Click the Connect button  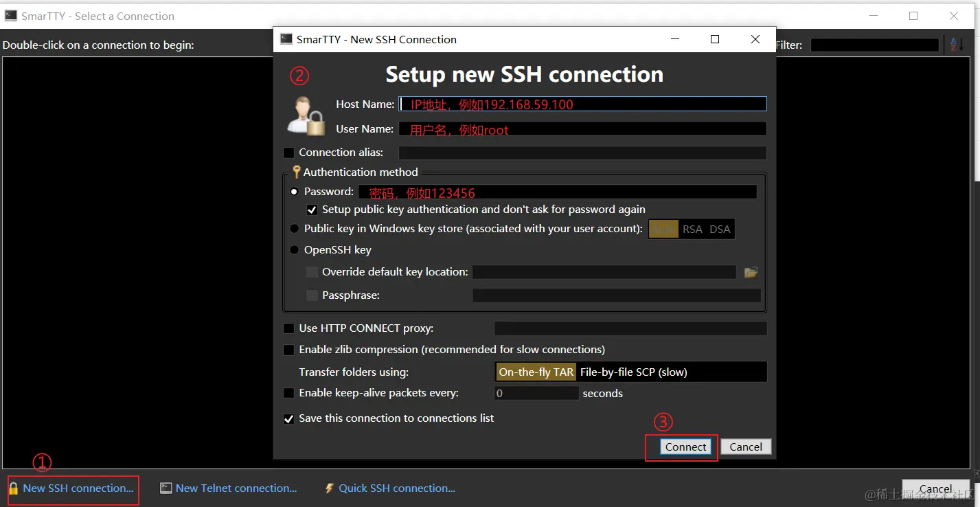685,447
